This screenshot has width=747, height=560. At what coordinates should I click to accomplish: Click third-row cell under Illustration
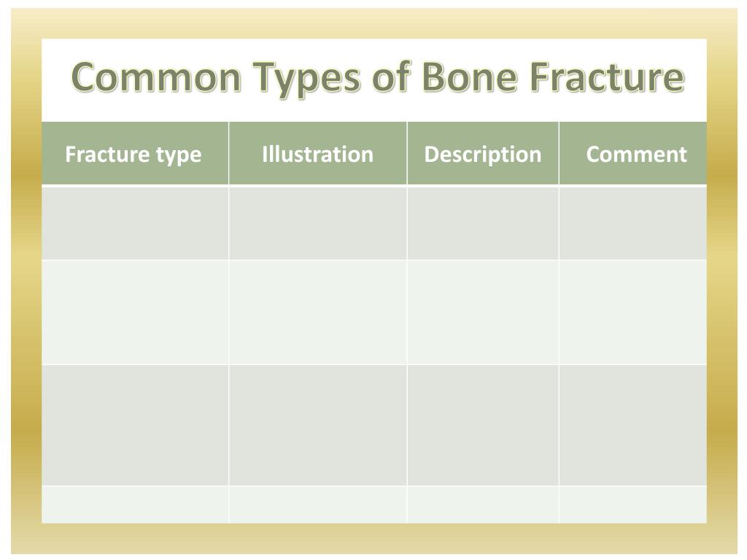(x=318, y=425)
